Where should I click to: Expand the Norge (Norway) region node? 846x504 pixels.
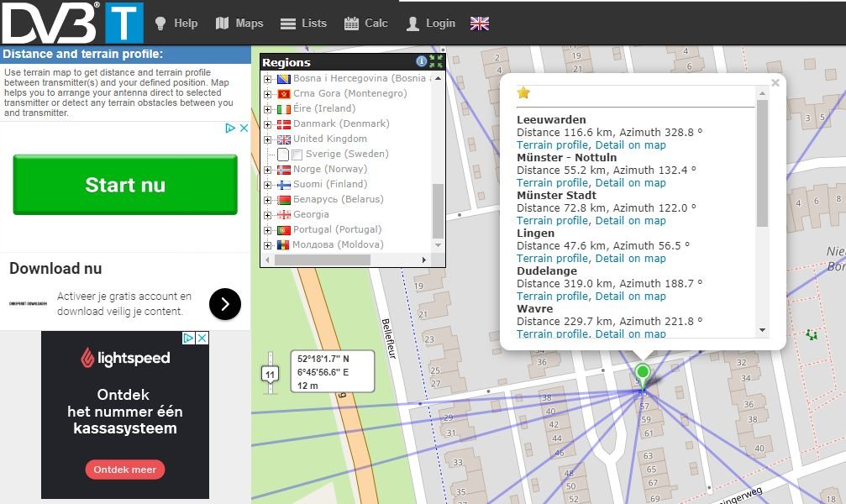click(x=268, y=170)
